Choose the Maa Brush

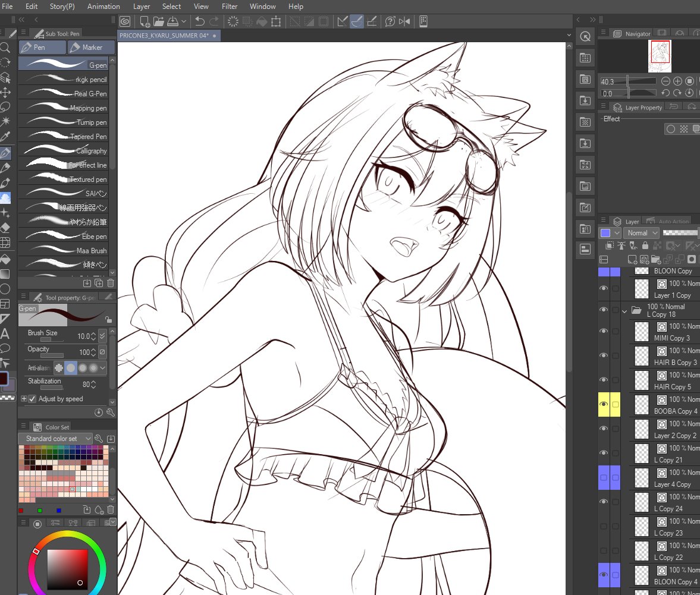(64, 250)
